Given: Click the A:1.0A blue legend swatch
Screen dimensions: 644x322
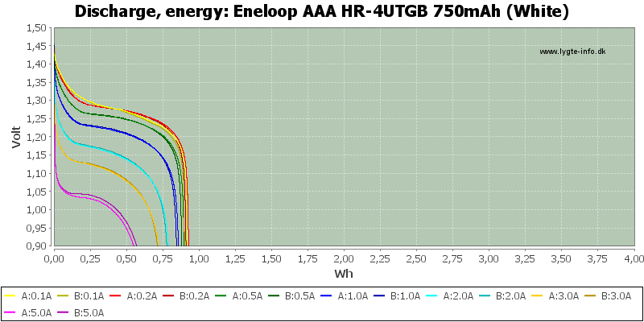Looking at the screenshot, I should click(327, 295).
